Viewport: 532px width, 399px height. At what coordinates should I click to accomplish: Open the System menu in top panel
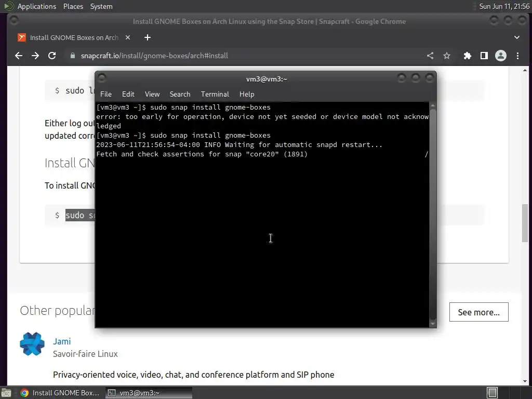[x=101, y=6]
